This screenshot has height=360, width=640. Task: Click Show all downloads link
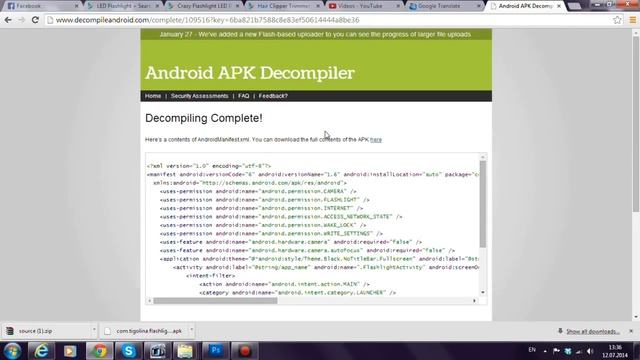(x=593, y=331)
